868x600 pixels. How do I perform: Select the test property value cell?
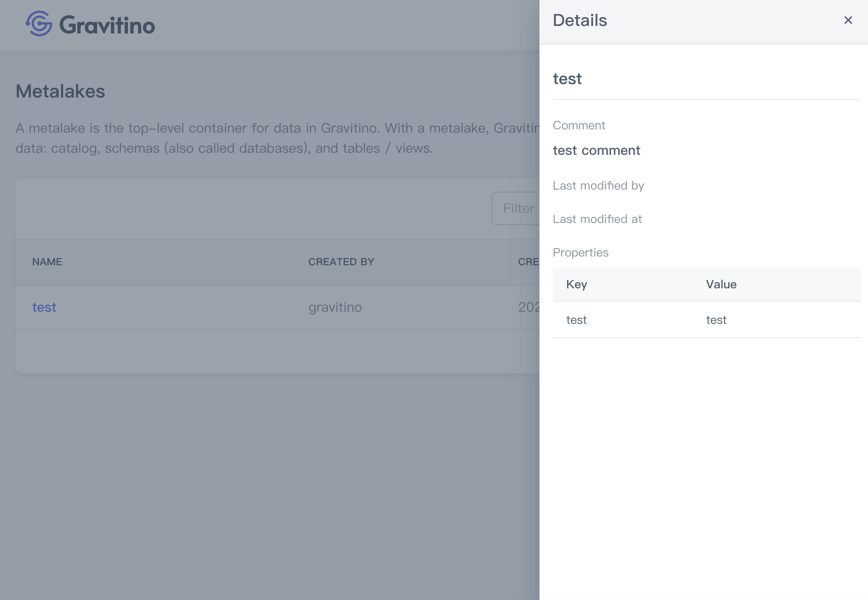point(716,320)
